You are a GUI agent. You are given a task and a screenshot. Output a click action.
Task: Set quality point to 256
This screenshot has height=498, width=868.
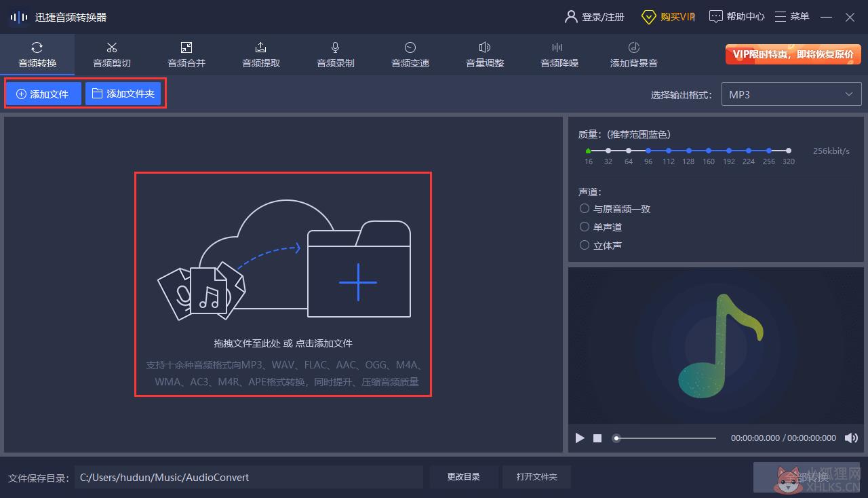(769, 151)
